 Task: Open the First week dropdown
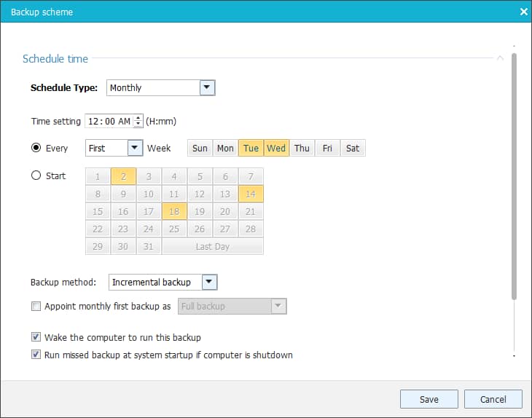coord(135,148)
